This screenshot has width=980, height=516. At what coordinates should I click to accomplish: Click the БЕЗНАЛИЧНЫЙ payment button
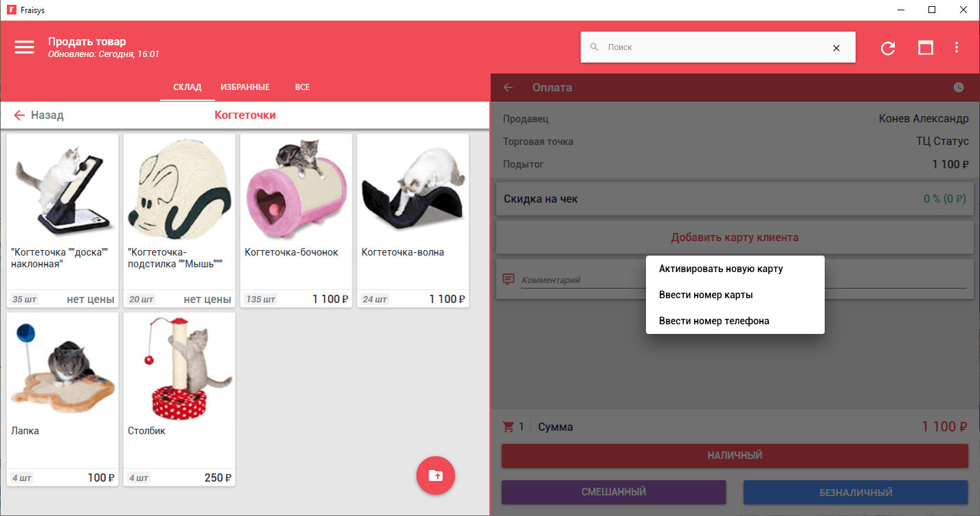pyautogui.click(x=856, y=492)
